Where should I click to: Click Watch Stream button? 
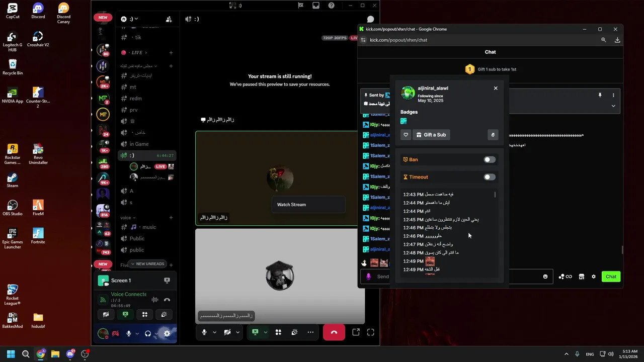(308, 205)
